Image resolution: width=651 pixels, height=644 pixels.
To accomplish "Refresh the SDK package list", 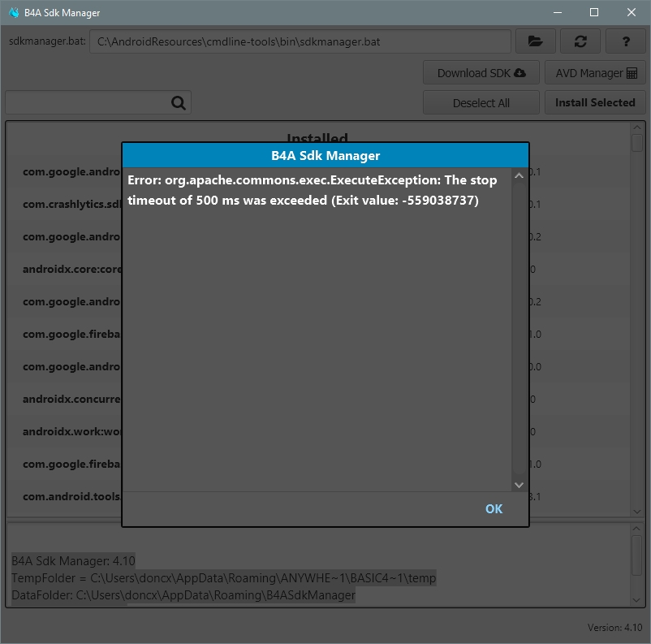I will pyautogui.click(x=580, y=41).
